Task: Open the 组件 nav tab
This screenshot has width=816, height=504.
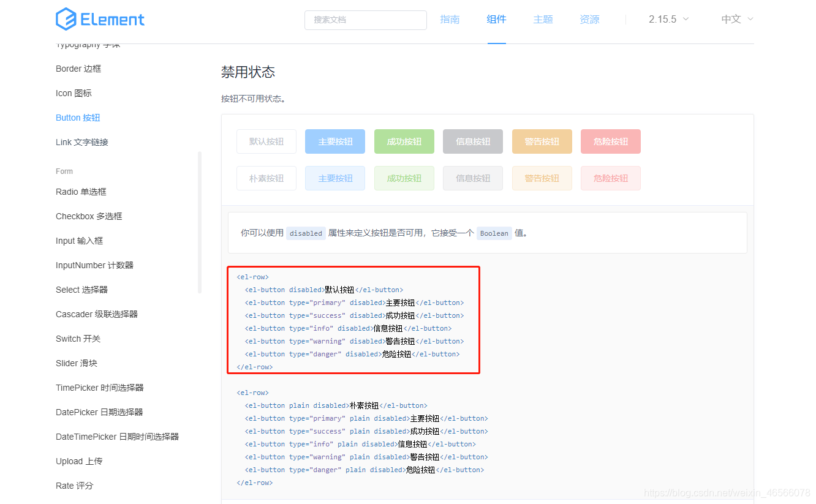Action: click(496, 19)
